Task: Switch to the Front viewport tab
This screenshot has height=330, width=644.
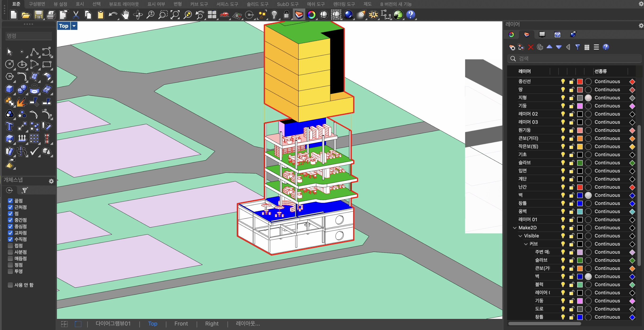Action: coord(181,323)
